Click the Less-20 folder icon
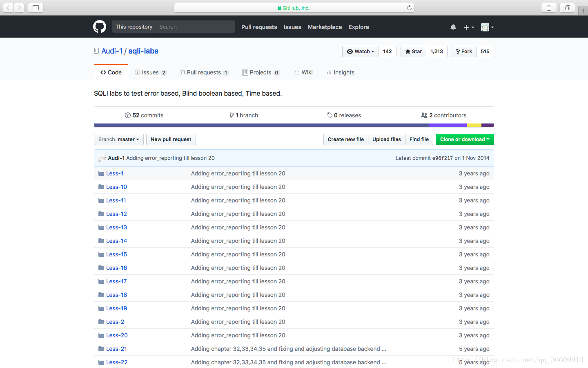 coord(101,335)
